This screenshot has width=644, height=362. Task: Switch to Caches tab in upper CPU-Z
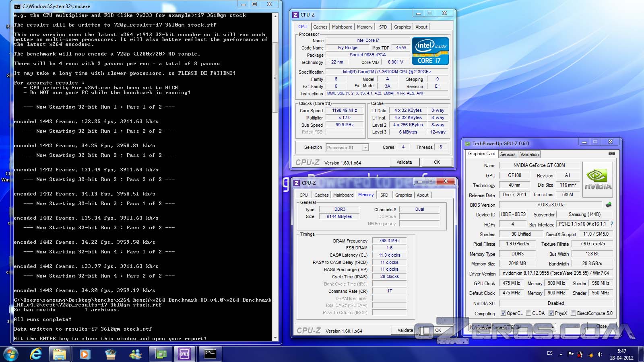[320, 27]
